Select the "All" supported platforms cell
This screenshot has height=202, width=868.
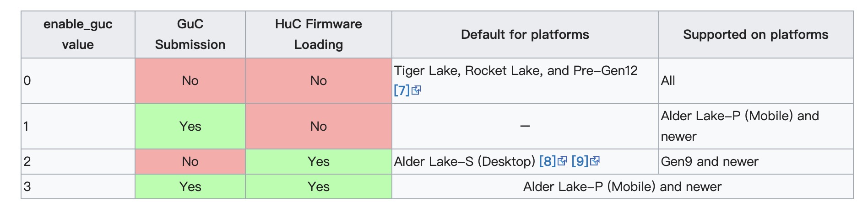coord(668,81)
